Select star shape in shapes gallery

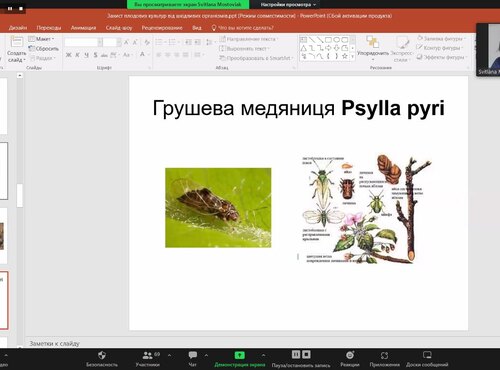click(345, 56)
